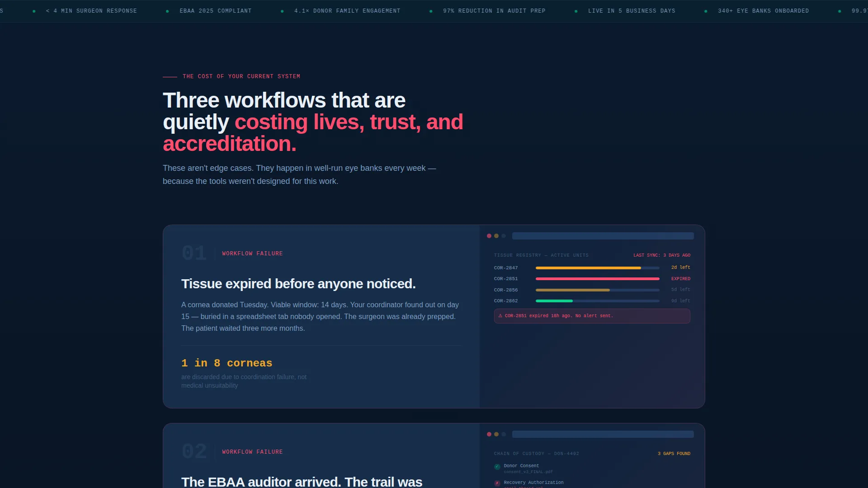This screenshot has width=868, height=488.
Task: Click 'EXPIRED' status for COR-2851
Action: click(681, 279)
